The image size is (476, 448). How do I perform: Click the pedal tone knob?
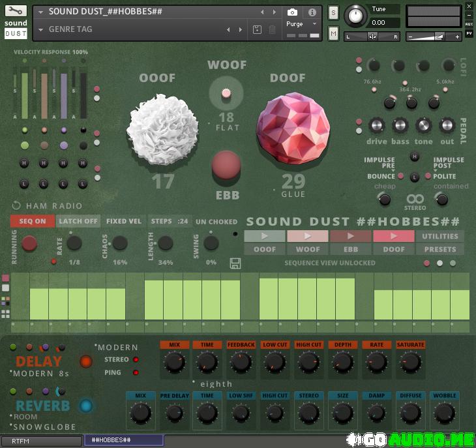pos(423,125)
